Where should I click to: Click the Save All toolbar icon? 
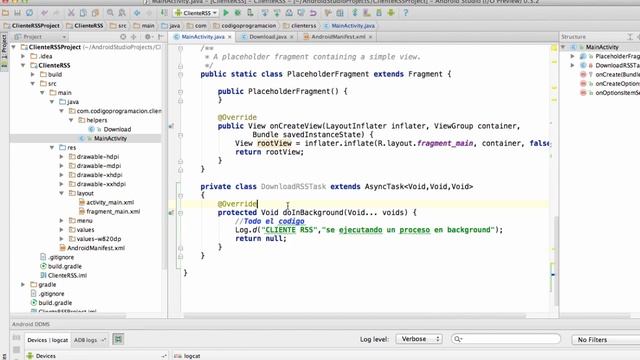pos(18,13)
